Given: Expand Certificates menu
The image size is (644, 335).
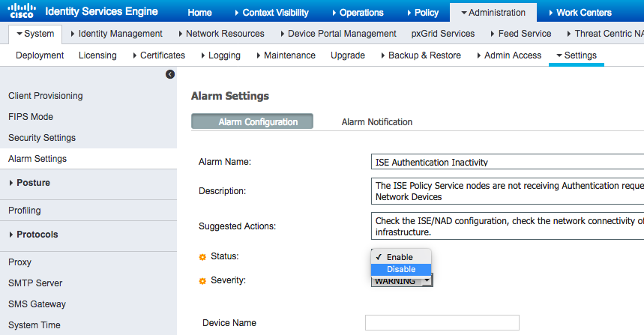Looking at the screenshot, I should 159,55.
